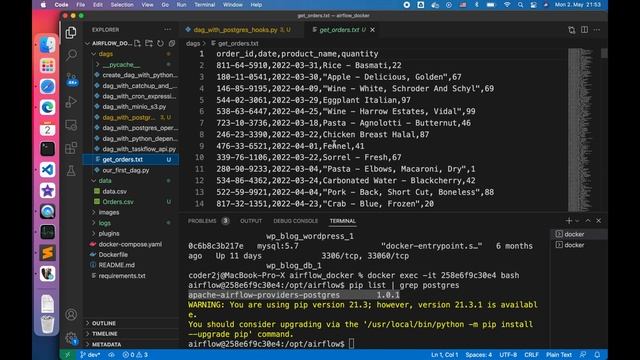This screenshot has width=640, height=360.
Task: Open Orders.csv in the data folder
Action: pyautogui.click(x=131, y=202)
